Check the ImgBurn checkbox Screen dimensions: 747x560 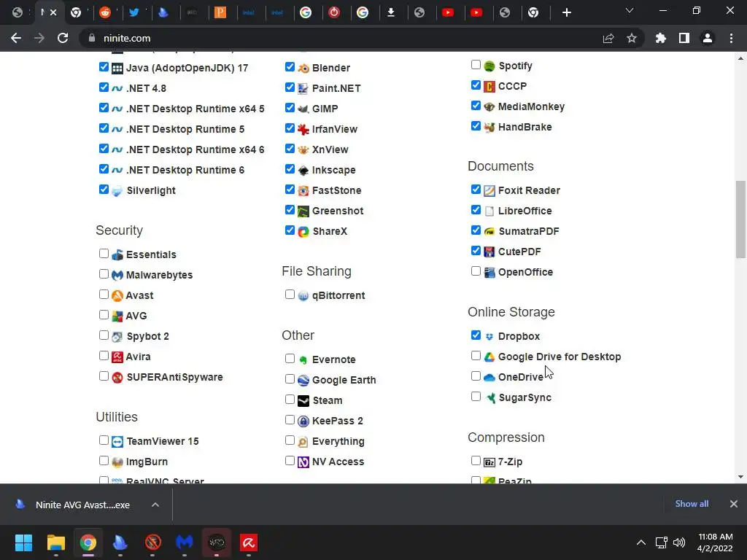(x=104, y=461)
